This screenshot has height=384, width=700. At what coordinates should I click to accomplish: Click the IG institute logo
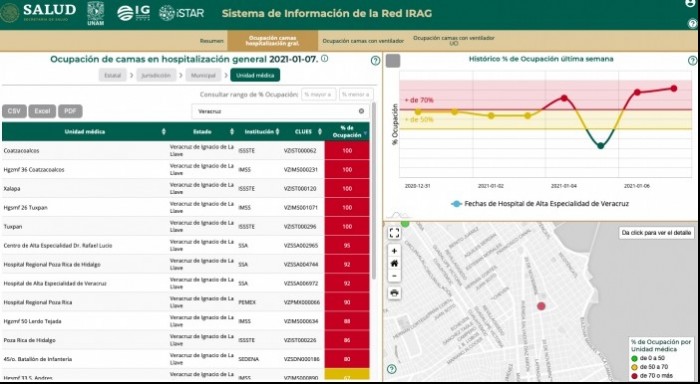[x=133, y=13]
